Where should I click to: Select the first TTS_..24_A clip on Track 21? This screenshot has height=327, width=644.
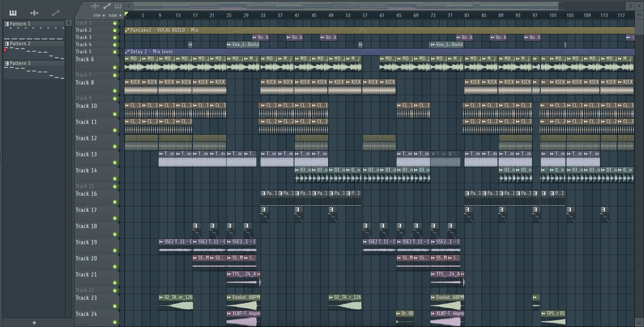pyautogui.click(x=242, y=279)
